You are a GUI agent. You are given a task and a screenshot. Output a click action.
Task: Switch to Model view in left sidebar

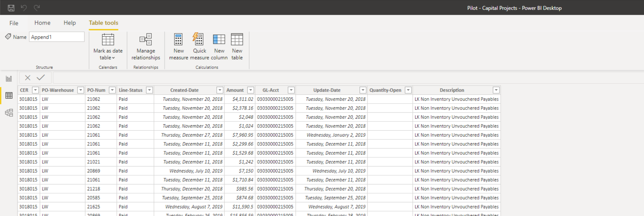[9, 113]
